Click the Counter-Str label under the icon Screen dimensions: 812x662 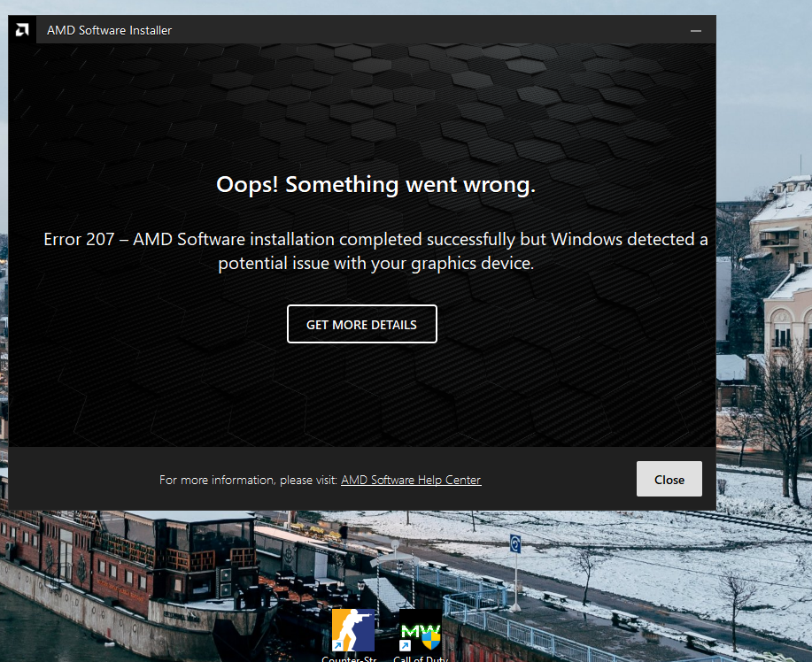[x=349, y=658]
